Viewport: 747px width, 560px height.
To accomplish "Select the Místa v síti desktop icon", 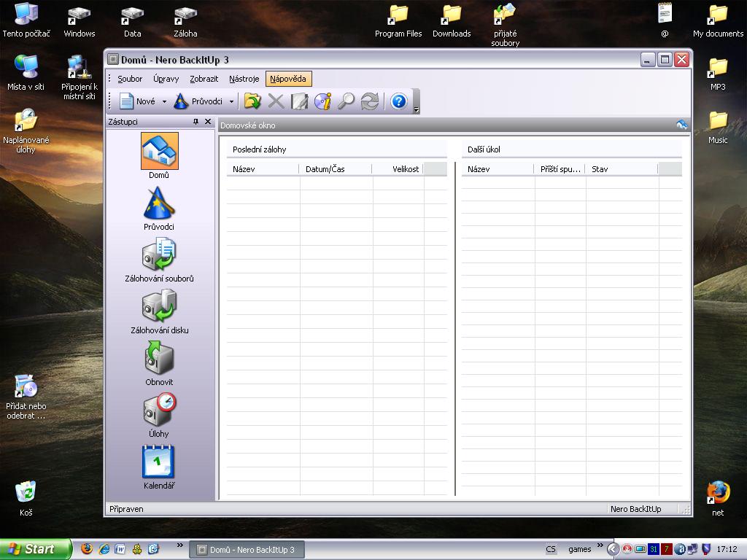I will coord(26,73).
